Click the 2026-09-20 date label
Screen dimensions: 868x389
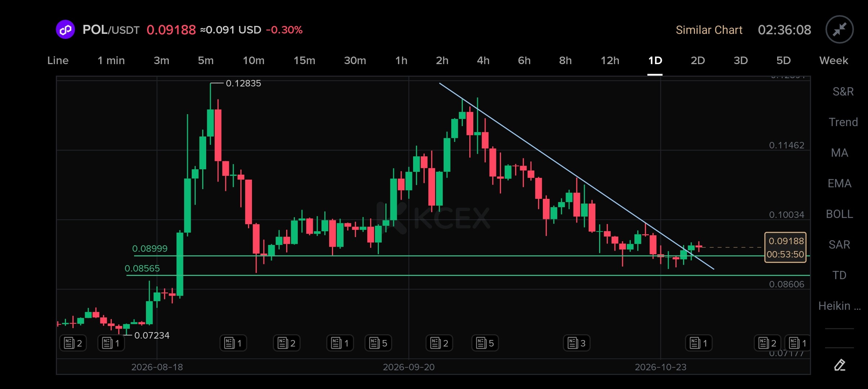(409, 367)
